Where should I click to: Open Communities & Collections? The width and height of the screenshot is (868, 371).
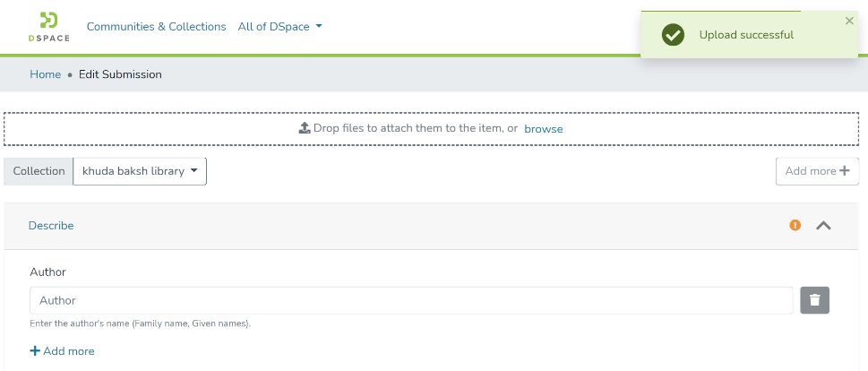coord(156,27)
